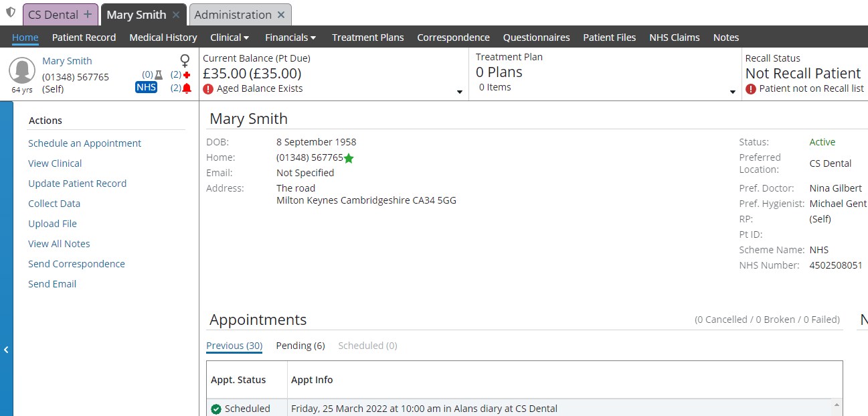Expand the Treatment Plan dropdown arrow
Viewport: 868px width, 416px height.
click(733, 92)
